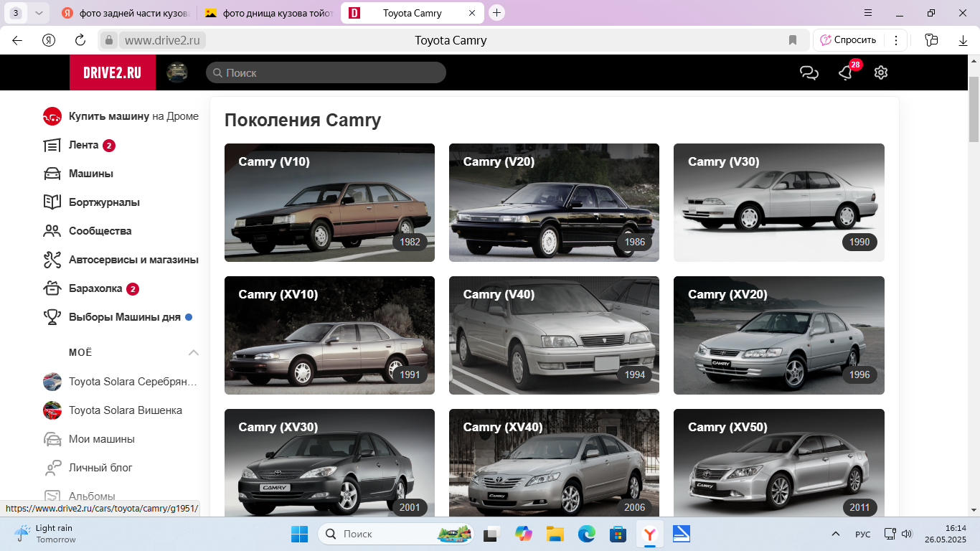Click tab counter showing 3
The width and height of the screenshot is (980, 551).
pyautogui.click(x=16, y=13)
